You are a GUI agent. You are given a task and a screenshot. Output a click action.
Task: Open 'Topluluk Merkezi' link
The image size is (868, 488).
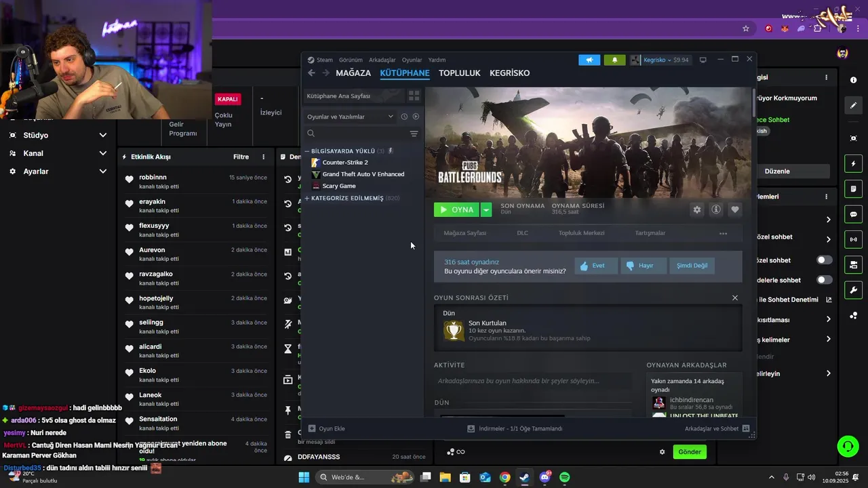click(x=581, y=233)
